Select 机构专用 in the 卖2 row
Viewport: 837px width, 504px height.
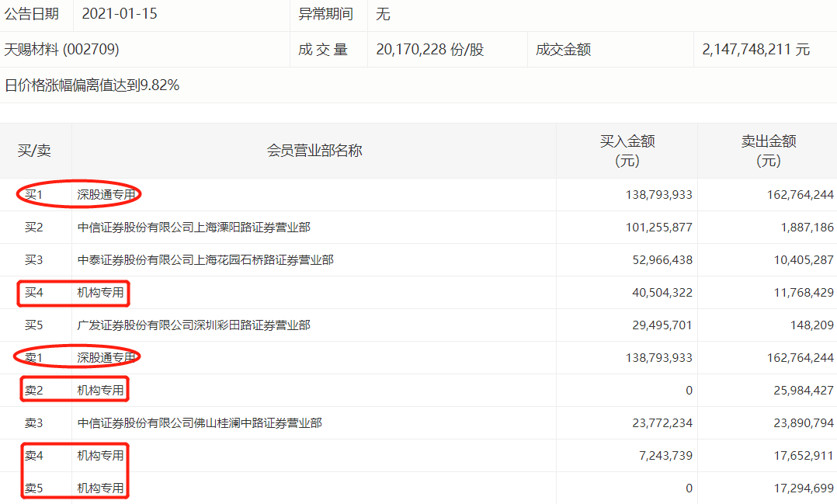pos(100,391)
